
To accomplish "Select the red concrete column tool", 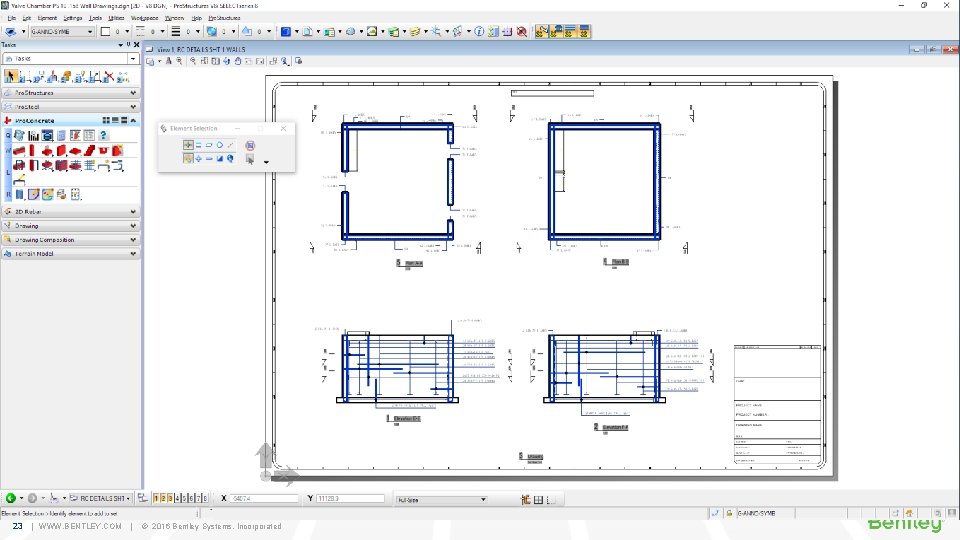I will click(x=32, y=151).
